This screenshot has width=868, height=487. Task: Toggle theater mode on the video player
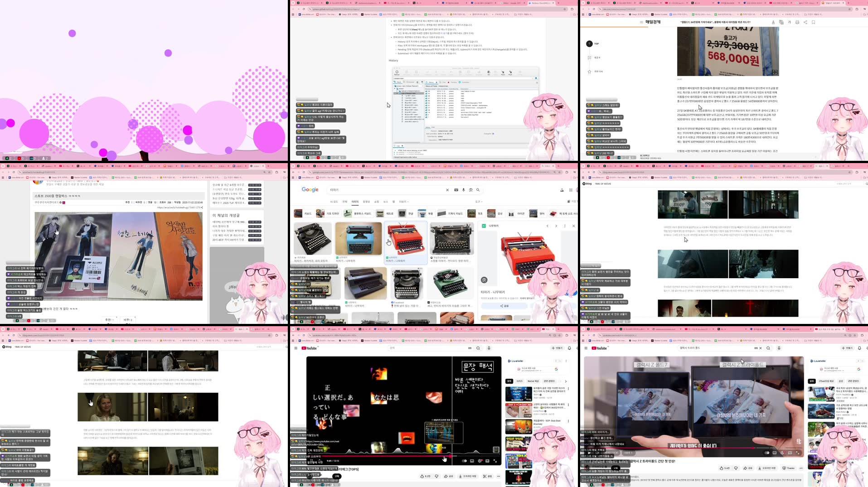coord(487,461)
